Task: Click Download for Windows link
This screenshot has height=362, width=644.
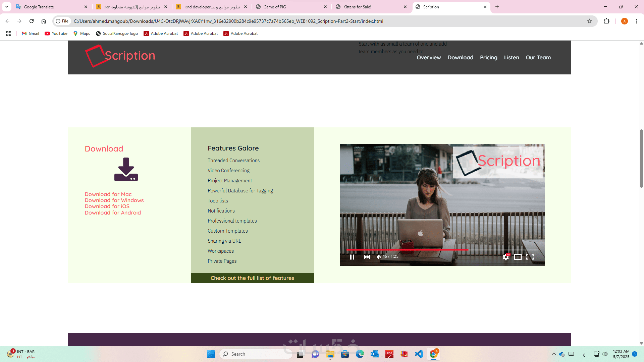Action: pyautogui.click(x=114, y=200)
